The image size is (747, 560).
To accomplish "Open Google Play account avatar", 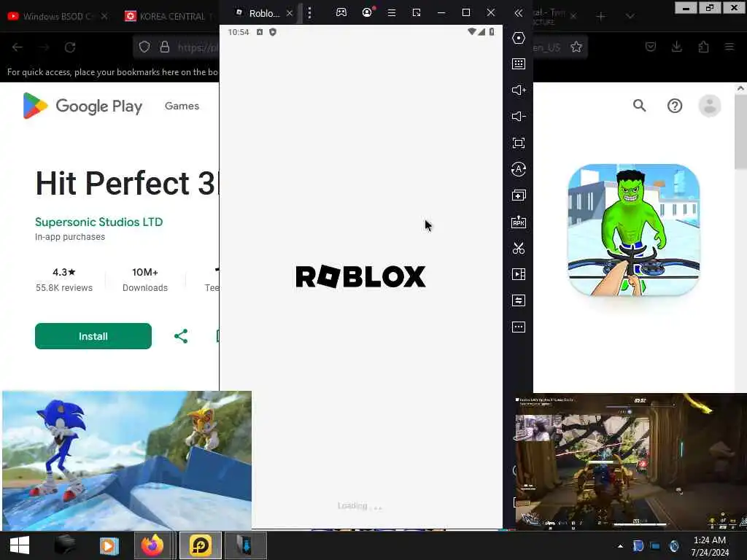I will [709, 106].
